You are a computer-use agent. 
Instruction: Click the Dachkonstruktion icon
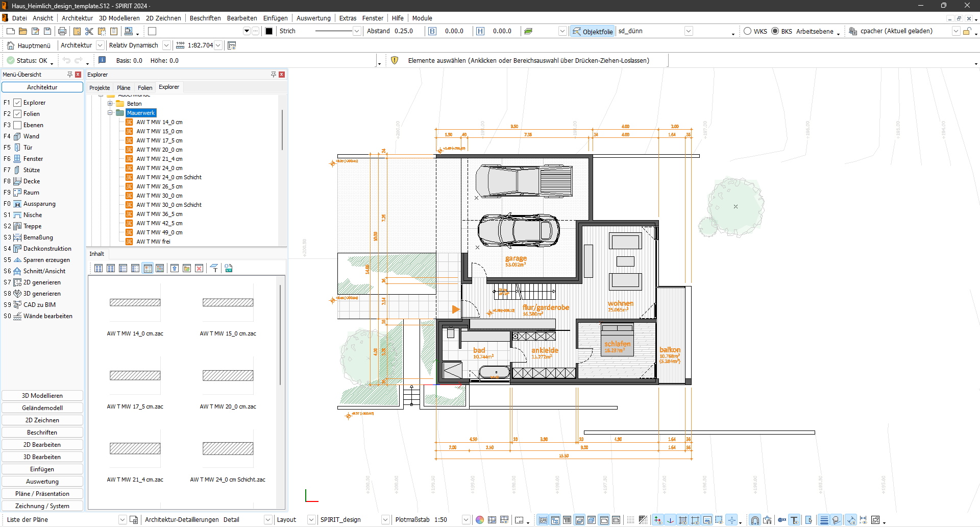tap(17, 249)
